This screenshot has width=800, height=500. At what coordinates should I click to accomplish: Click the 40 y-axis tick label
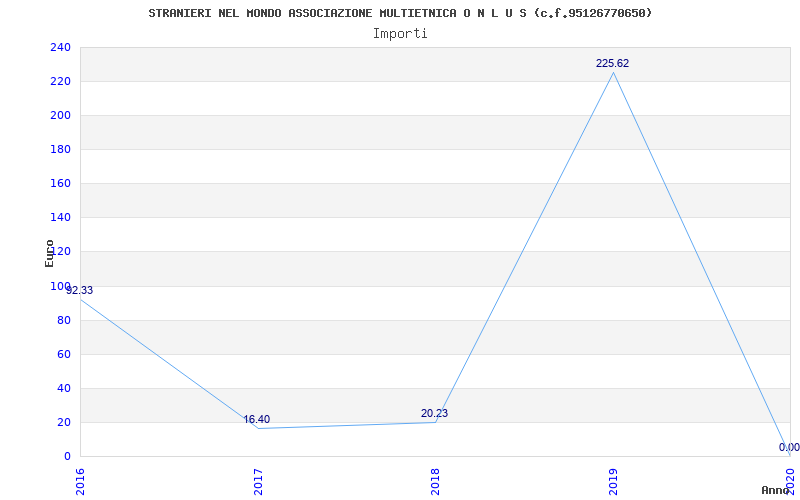tap(64, 388)
